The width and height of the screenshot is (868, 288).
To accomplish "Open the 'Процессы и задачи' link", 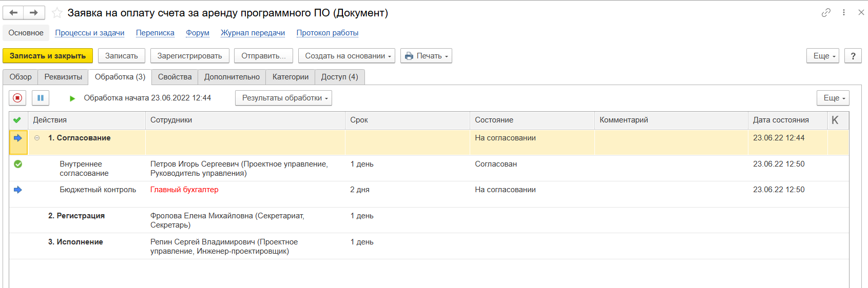I will pyautogui.click(x=90, y=33).
